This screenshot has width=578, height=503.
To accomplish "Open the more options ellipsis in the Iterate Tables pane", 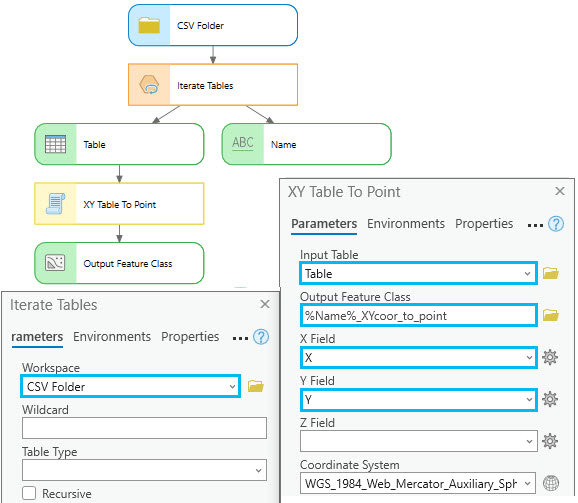I will 240,338.
